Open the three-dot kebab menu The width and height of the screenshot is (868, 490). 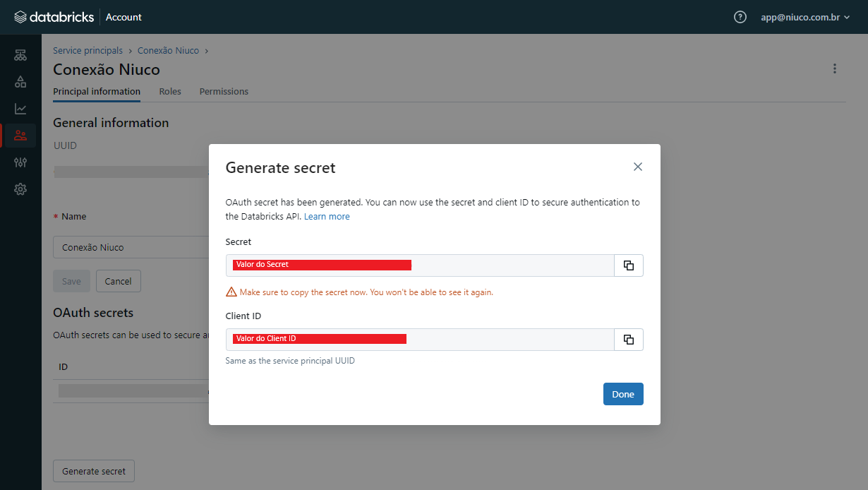point(835,68)
